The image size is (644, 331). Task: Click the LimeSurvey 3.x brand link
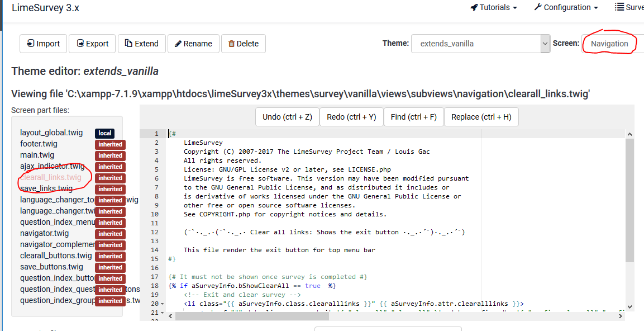pos(46,8)
